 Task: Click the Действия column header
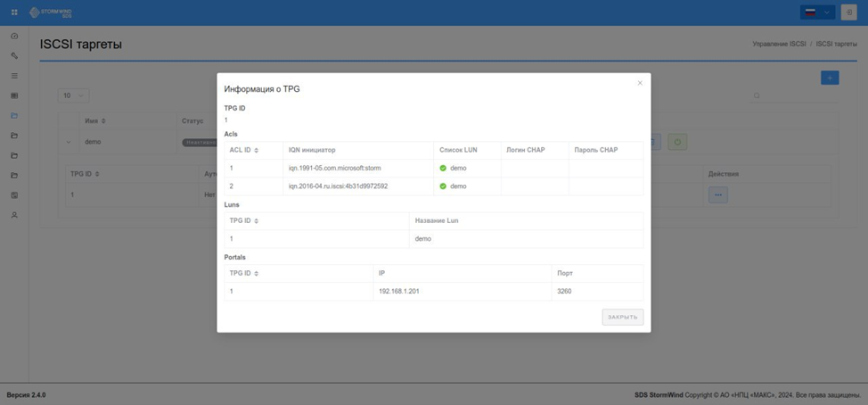click(x=724, y=174)
